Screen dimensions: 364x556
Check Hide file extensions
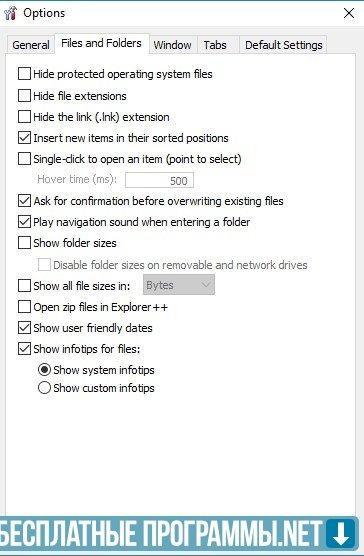tap(24, 96)
